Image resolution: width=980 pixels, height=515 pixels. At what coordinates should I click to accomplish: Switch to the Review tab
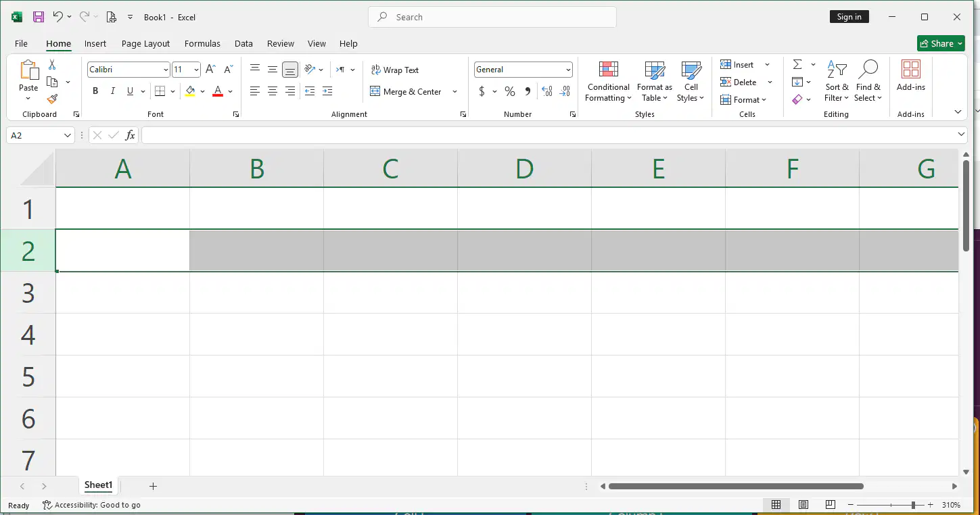coord(281,43)
